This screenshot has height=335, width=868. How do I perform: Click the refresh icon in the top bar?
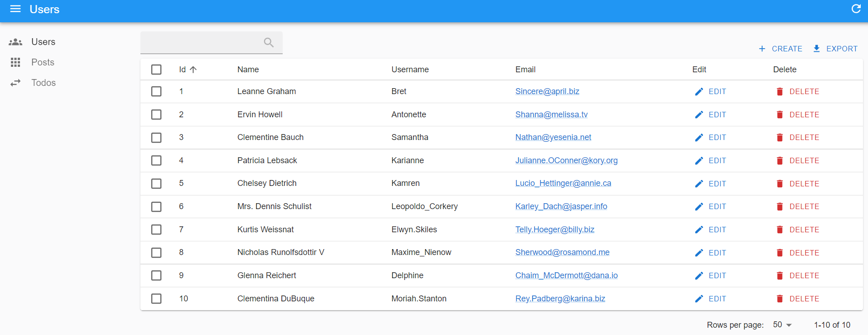[x=856, y=9]
